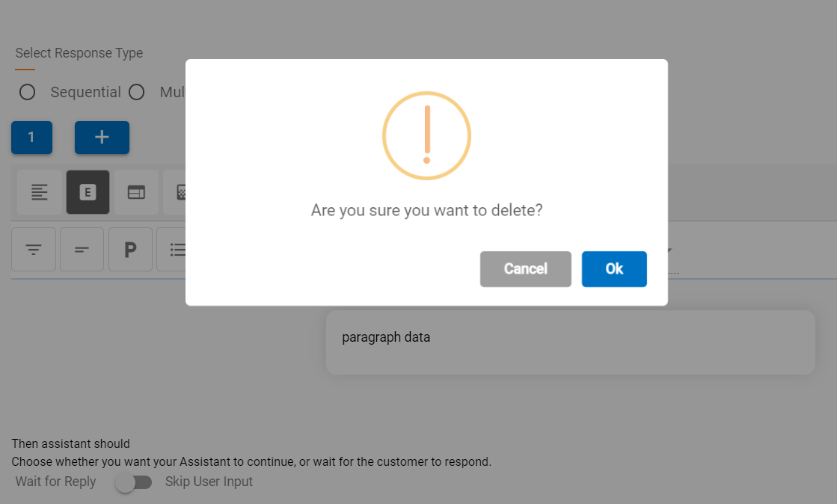Click the text response icon with aligned lines
This screenshot has height=504, width=837.
click(x=40, y=192)
